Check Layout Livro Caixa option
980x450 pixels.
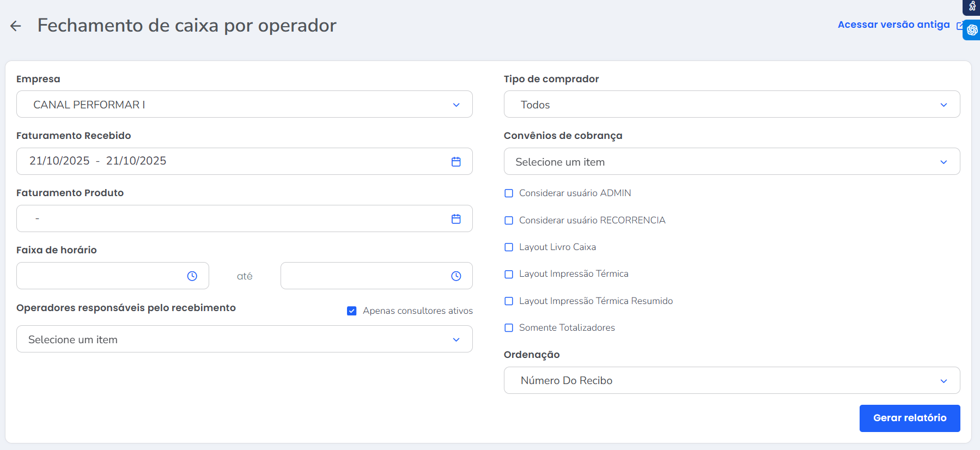click(509, 247)
